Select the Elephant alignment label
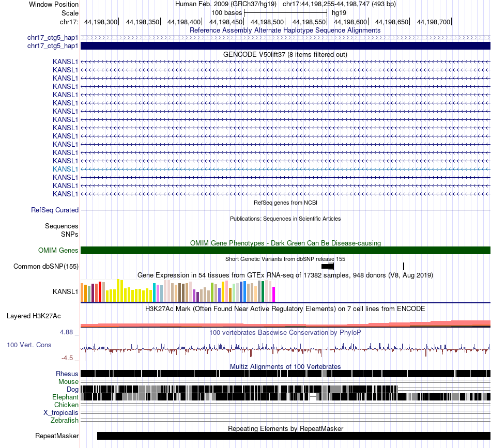 pos(65,397)
